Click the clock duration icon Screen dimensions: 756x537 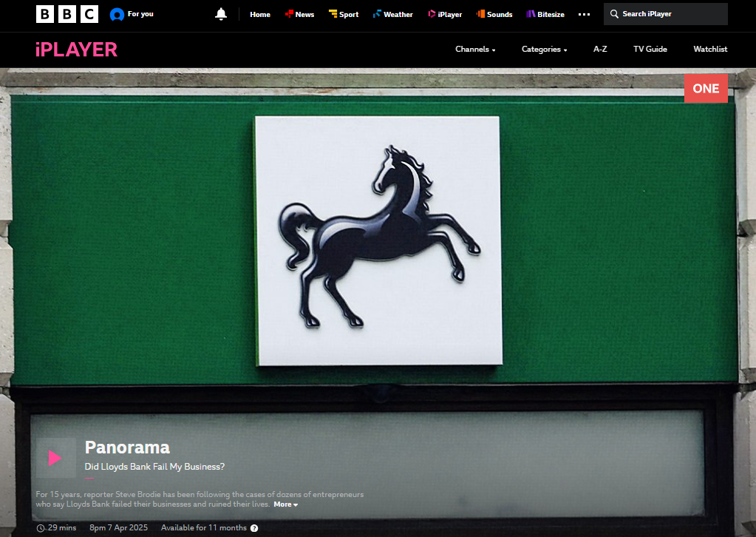pos(41,528)
